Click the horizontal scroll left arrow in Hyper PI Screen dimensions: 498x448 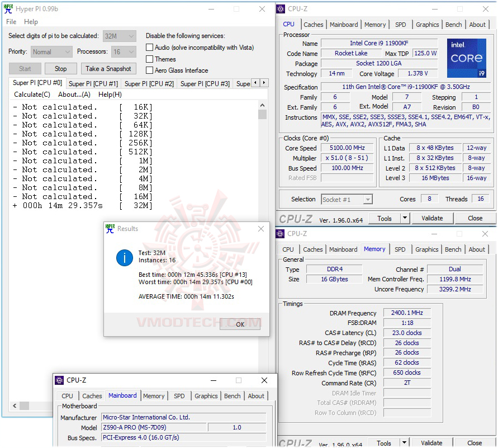(15, 405)
